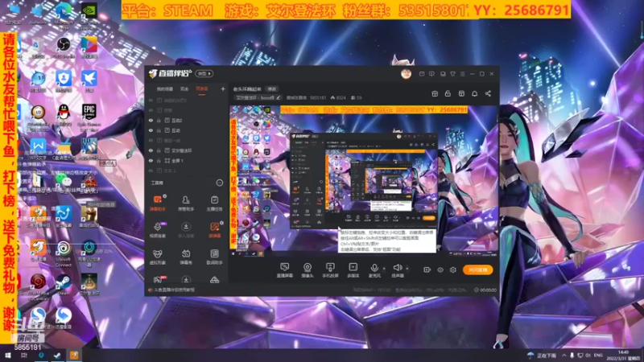Edit the 艾尔登法环 · boss战 category selector
The height and width of the screenshot is (362, 644).
click(x=258, y=97)
